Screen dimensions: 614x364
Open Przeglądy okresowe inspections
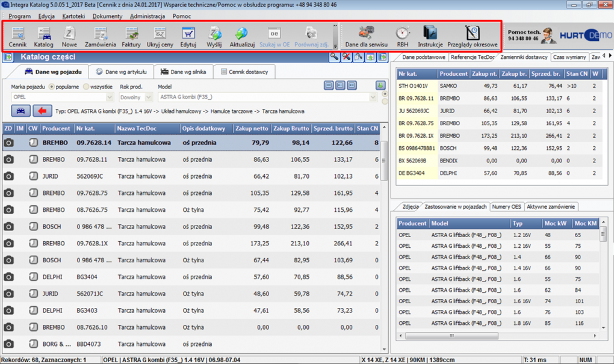(x=473, y=37)
